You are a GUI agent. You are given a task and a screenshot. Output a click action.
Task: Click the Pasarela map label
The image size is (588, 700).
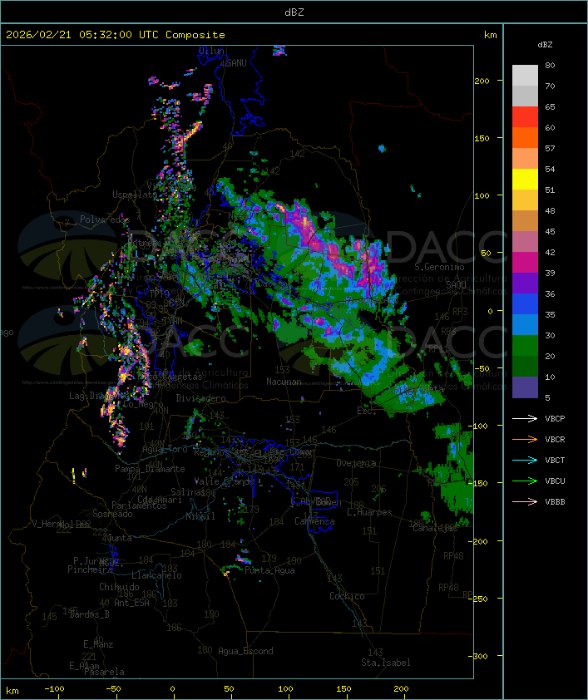104,672
